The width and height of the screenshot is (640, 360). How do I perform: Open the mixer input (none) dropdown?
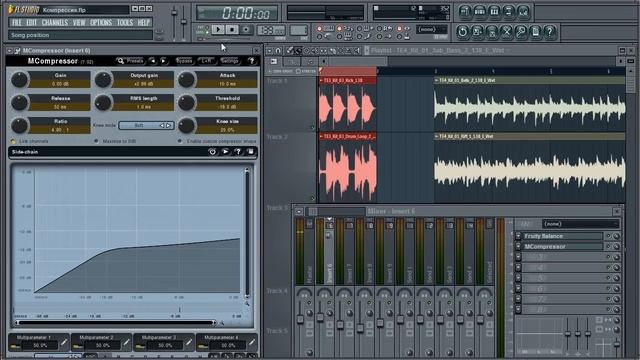tap(580, 224)
